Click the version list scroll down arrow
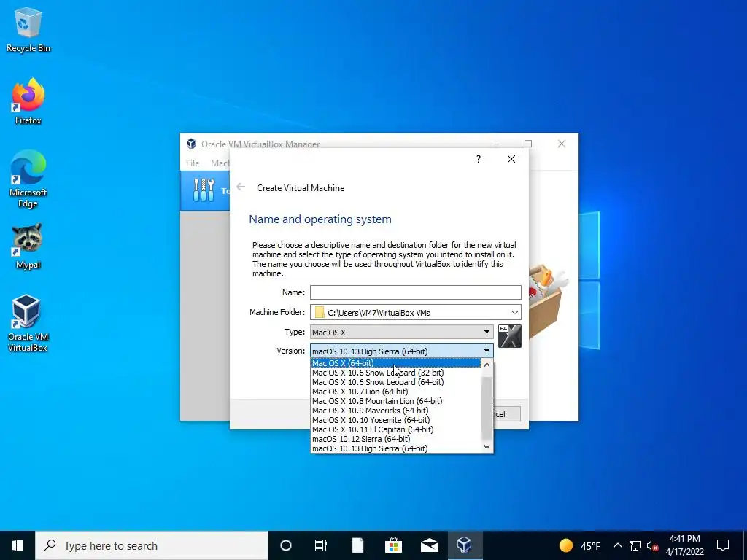 [x=487, y=447]
